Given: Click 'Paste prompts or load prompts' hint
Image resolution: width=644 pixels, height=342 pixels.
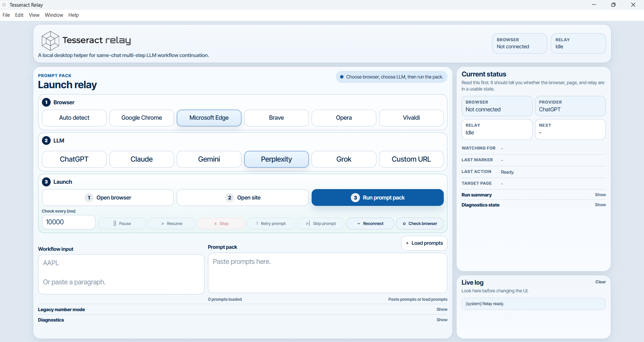Looking at the screenshot, I should click(418, 299).
